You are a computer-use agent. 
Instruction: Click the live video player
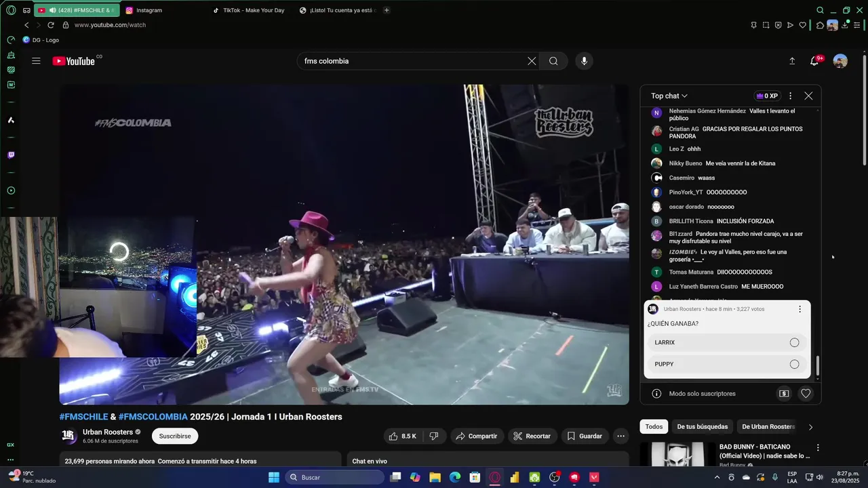[x=344, y=245]
